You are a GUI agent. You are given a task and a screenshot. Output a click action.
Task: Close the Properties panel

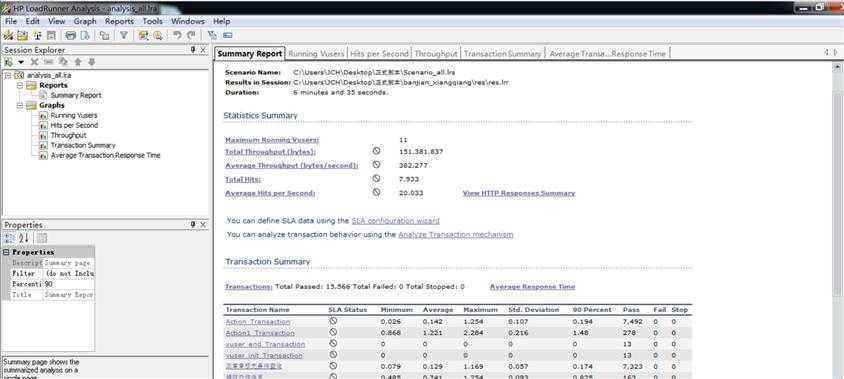coord(203,224)
